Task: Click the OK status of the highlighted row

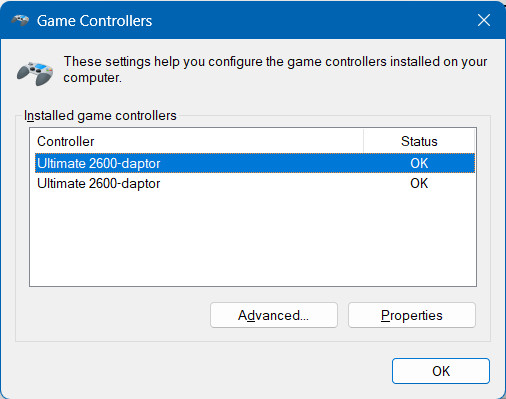Action: point(419,163)
